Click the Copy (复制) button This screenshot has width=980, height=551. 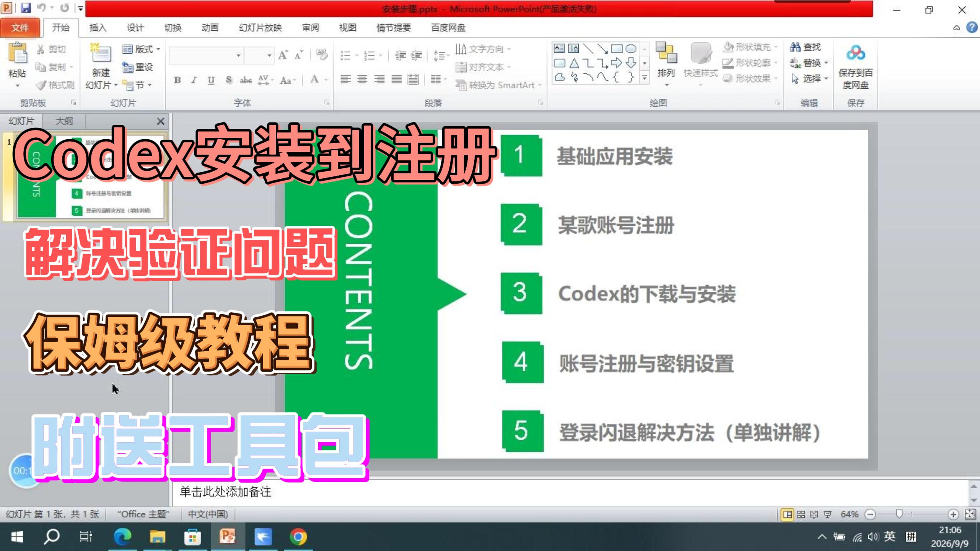[54, 67]
